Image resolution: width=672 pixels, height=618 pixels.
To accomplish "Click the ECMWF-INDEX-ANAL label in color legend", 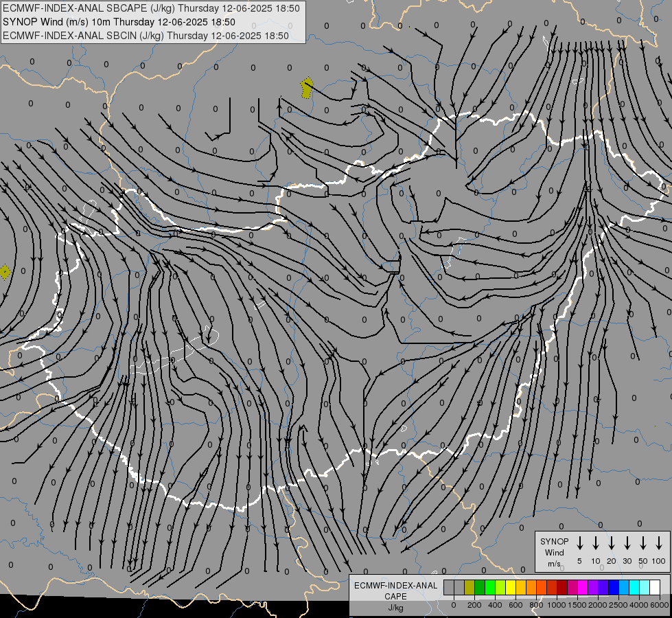I will [395, 586].
